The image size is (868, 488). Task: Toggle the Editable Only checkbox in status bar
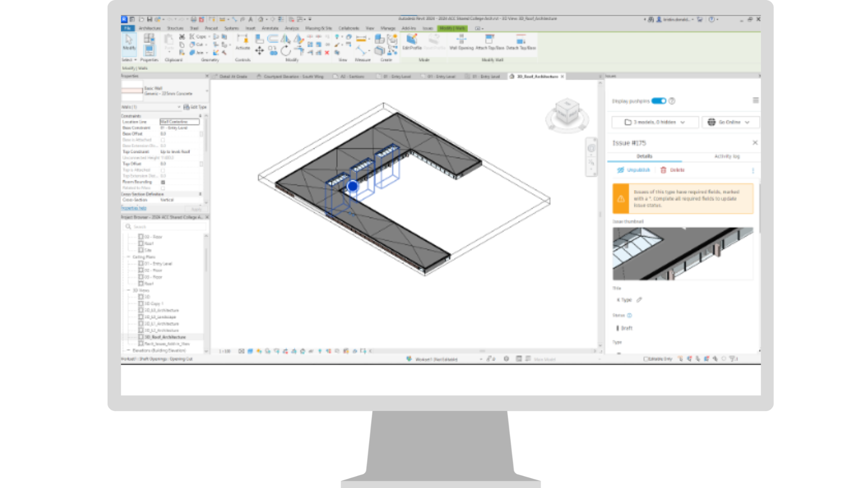click(646, 359)
